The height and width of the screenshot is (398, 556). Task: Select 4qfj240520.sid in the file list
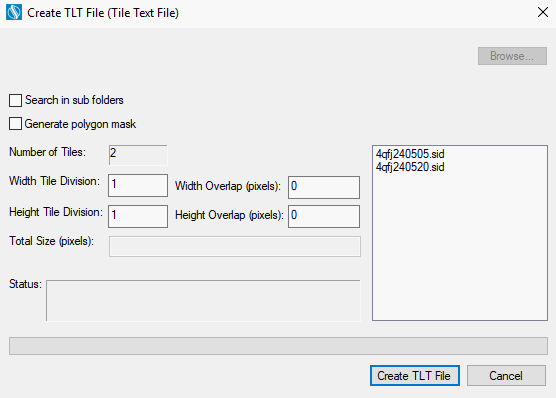pos(410,167)
